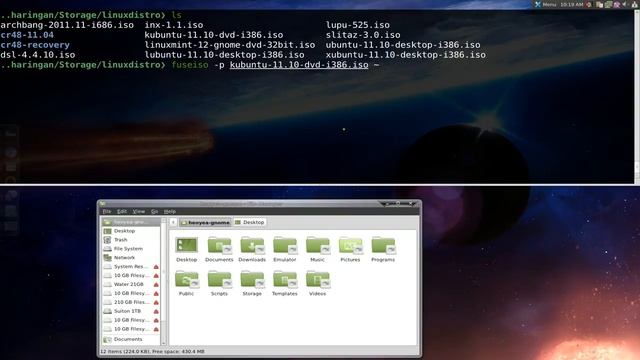Open the View menu
The width and height of the screenshot is (640, 360).
click(139, 211)
